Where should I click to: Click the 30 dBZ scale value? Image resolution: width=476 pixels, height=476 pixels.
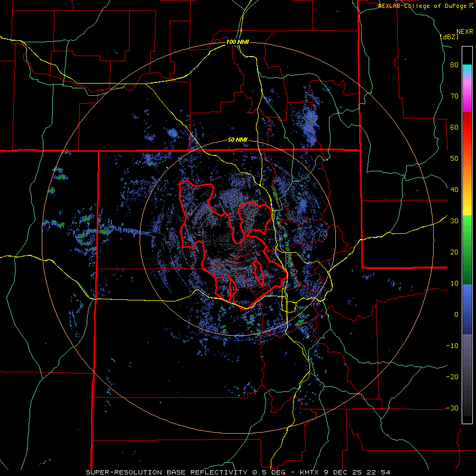coord(454,221)
